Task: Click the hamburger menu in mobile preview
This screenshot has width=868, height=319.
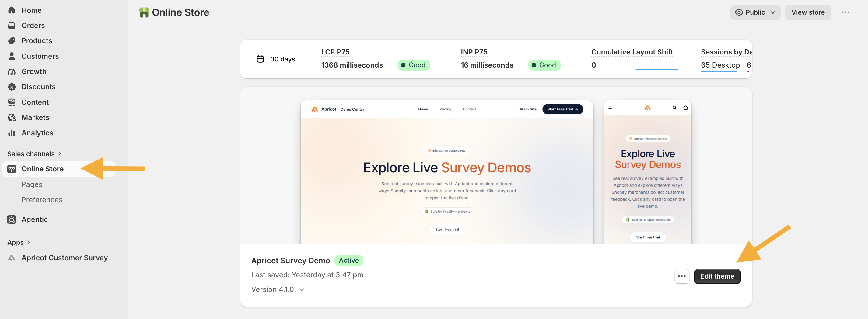Action: (x=610, y=108)
